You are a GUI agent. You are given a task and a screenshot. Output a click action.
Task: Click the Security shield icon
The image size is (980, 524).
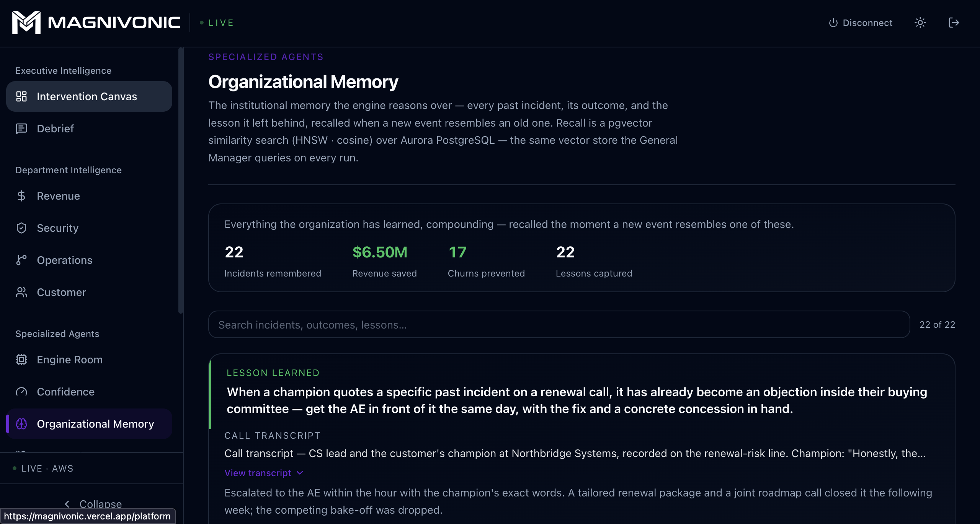click(x=21, y=228)
